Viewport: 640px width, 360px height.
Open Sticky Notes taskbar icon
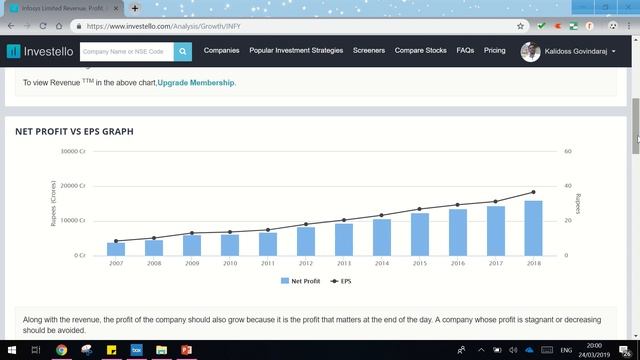111,350
